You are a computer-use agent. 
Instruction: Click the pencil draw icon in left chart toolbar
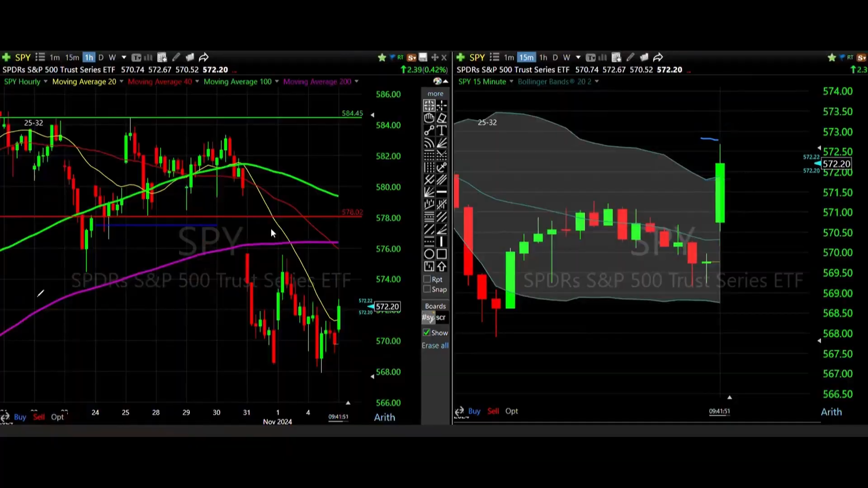point(176,57)
